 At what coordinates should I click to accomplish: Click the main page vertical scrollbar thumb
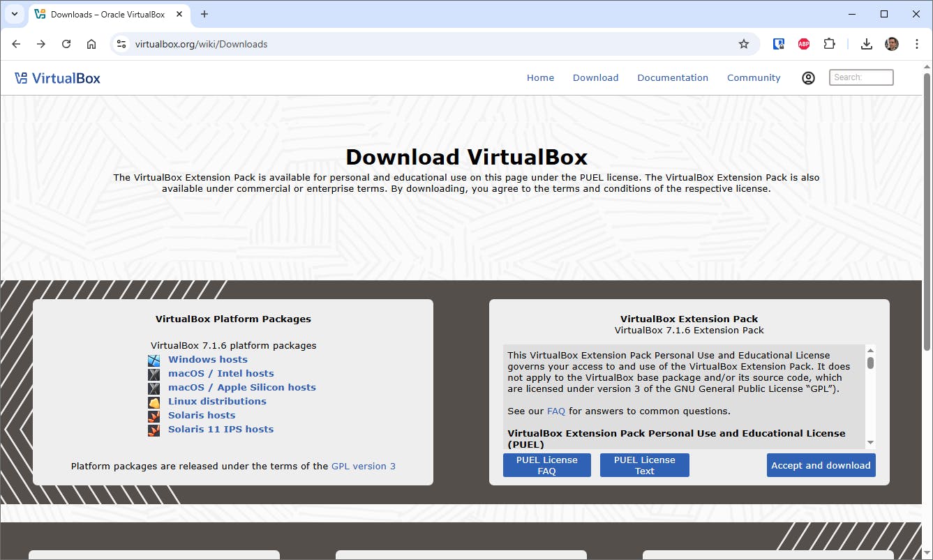[x=927, y=213]
